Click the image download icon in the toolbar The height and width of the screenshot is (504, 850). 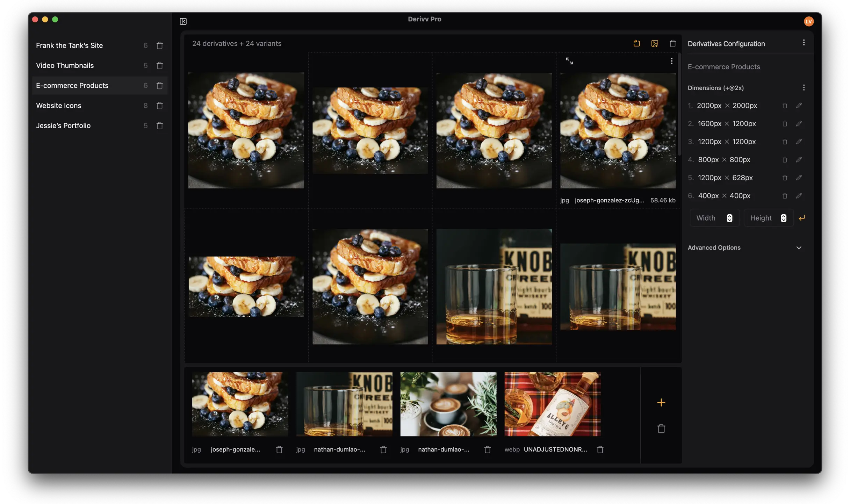pos(655,43)
